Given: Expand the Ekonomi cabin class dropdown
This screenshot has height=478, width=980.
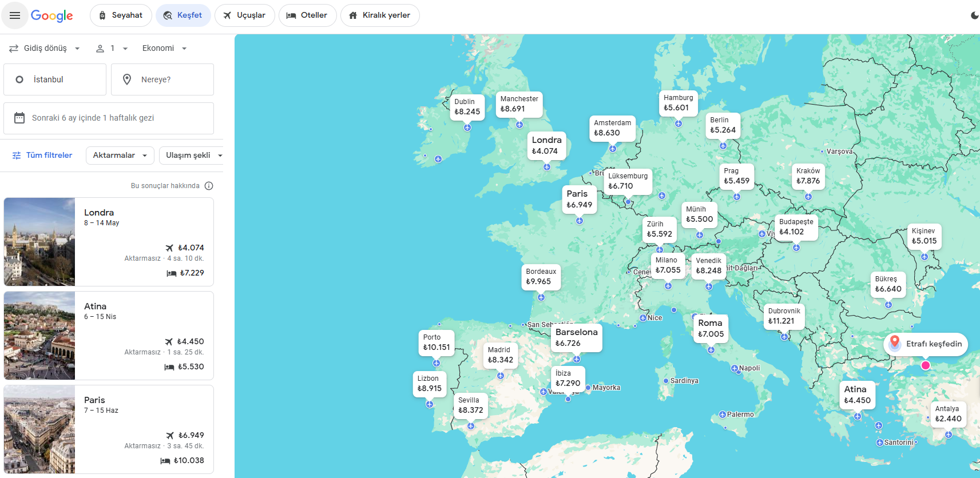Looking at the screenshot, I should point(164,49).
